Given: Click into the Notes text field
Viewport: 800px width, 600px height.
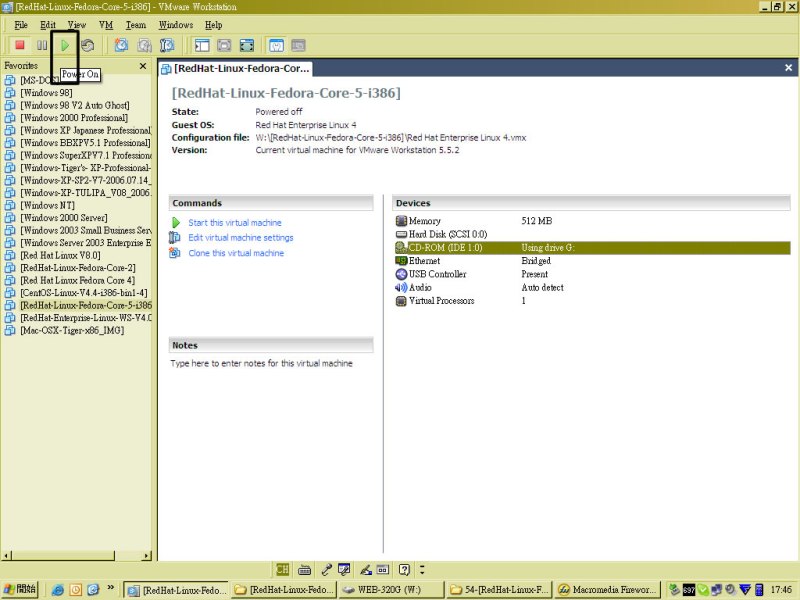Looking at the screenshot, I should (271, 363).
